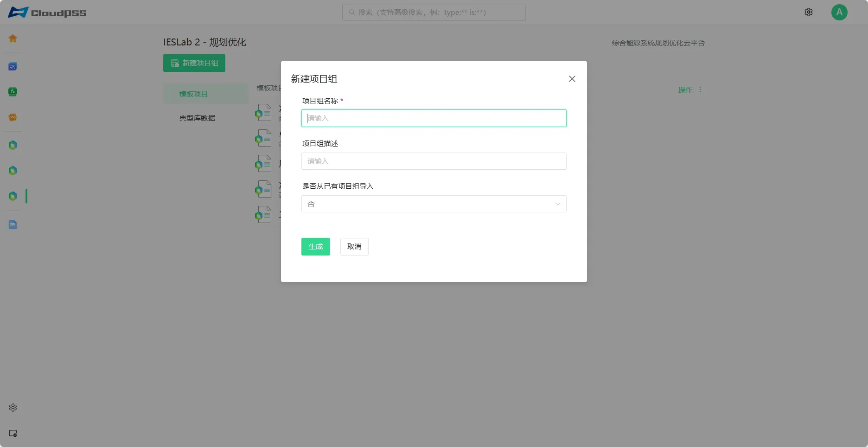Open the orange chart icon in sidebar

(13, 117)
